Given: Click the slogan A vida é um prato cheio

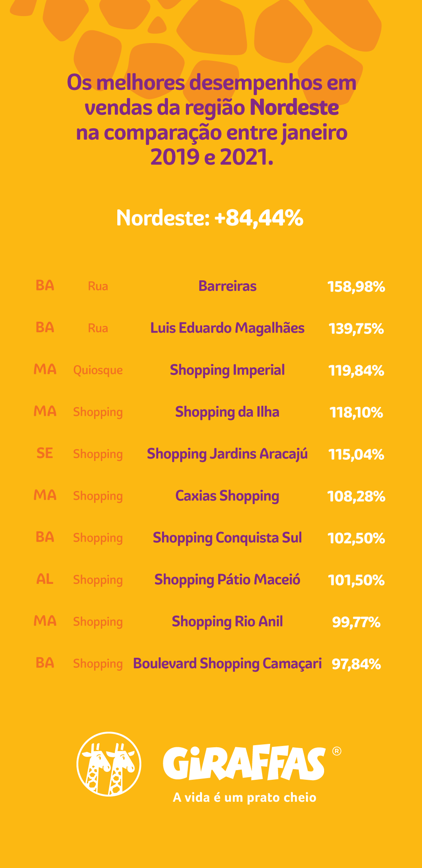Looking at the screenshot, I should pyautogui.click(x=245, y=797).
